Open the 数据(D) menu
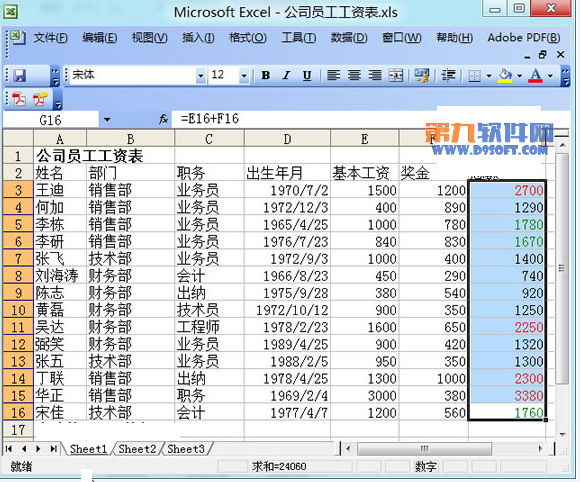Image resolution: width=580 pixels, height=482 pixels. (349, 38)
